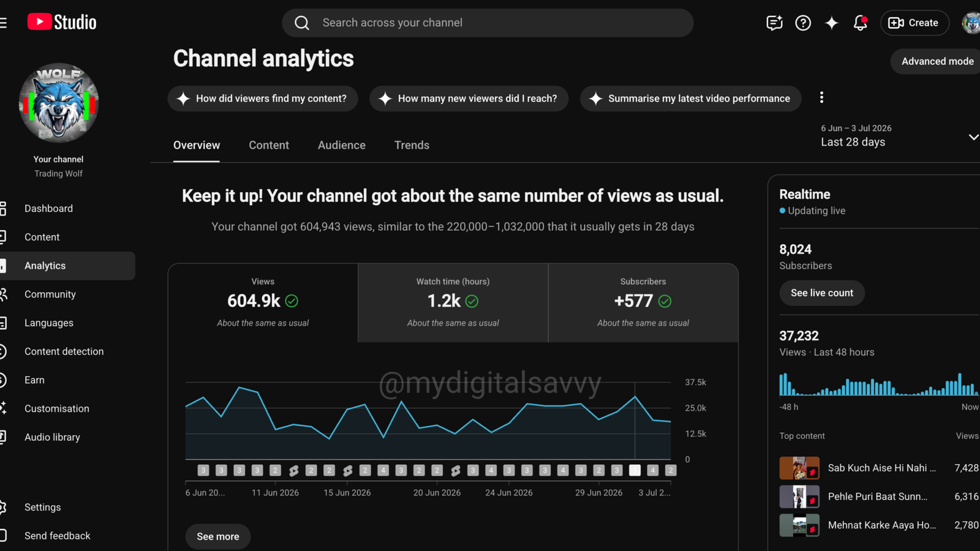Open the date range dropdown arrow
Image resolution: width=980 pixels, height=551 pixels.
pos(973,137)
